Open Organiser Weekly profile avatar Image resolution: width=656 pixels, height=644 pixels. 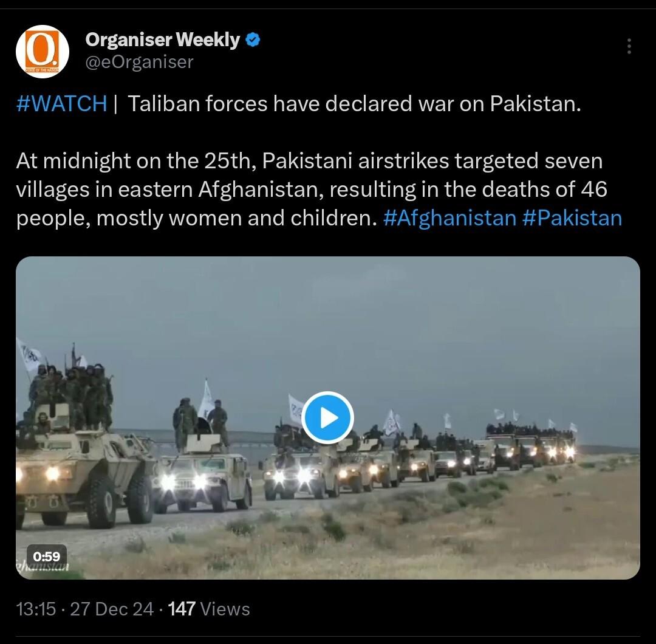[x=43, y=52]
